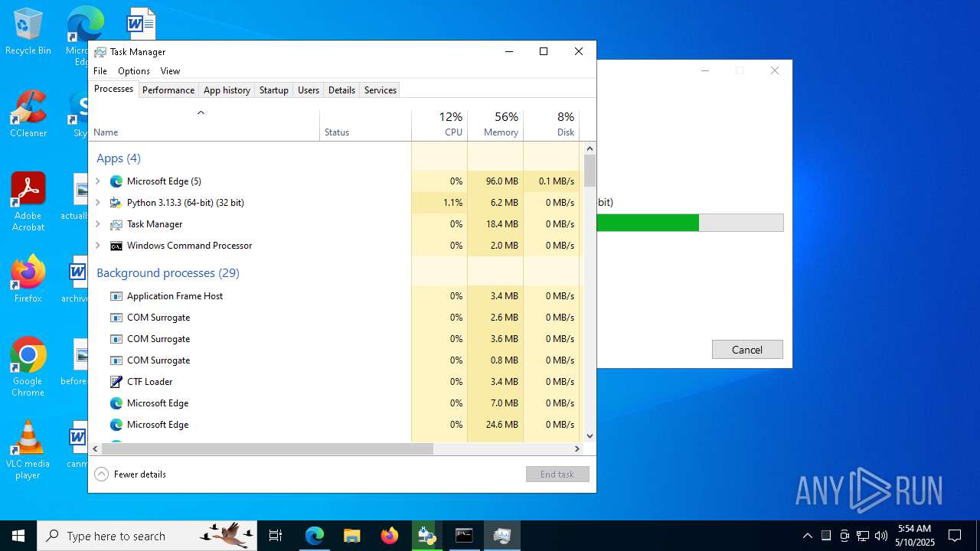The height and width of the screenshot is (551, 980).
Task: Click the Python 3.13.3 process icon
Action: click(116, 203)
